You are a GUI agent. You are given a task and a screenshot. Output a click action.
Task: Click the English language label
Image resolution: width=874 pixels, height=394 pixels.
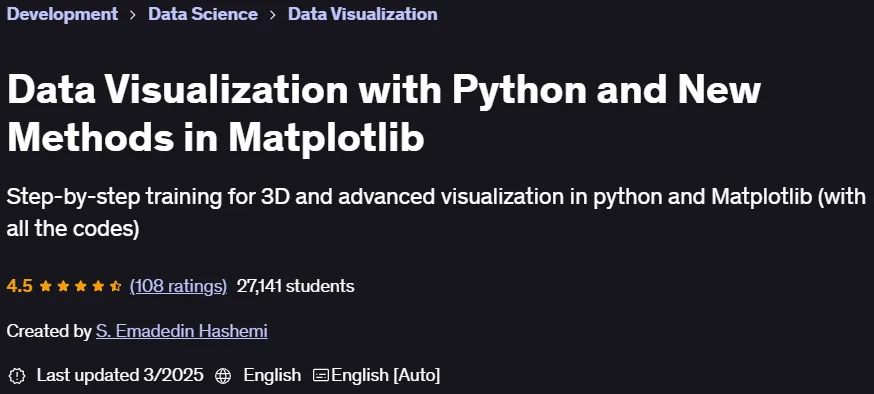point(272,375)
